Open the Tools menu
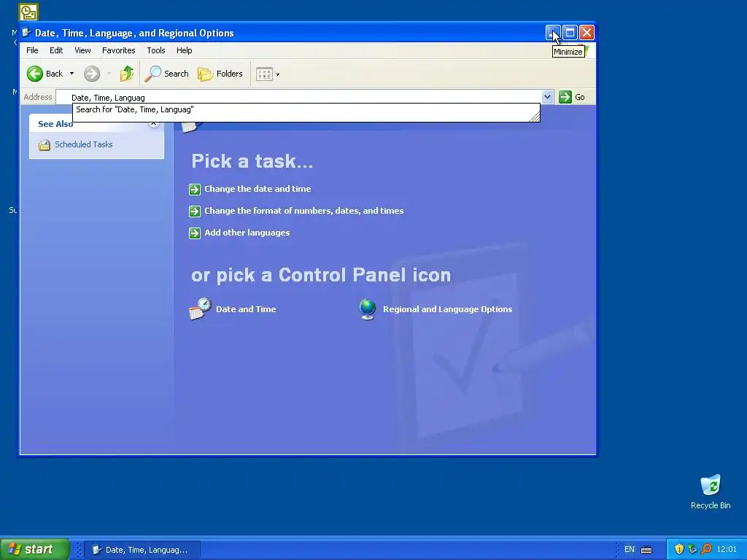The image size is (747, 560). pyautogui.click(x=156, y=50)
